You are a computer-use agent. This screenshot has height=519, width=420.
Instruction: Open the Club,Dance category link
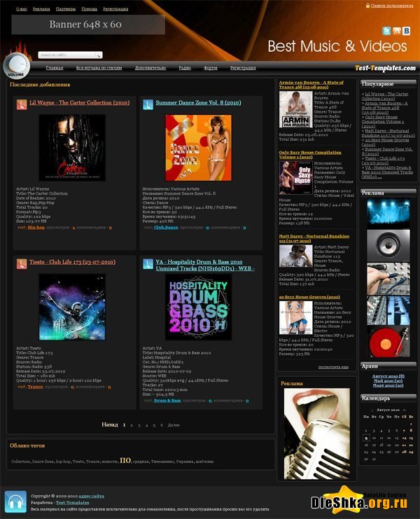coord(166,228)
